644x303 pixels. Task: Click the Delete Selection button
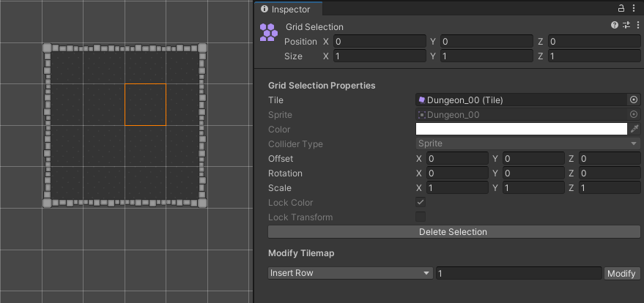(453, 232)
